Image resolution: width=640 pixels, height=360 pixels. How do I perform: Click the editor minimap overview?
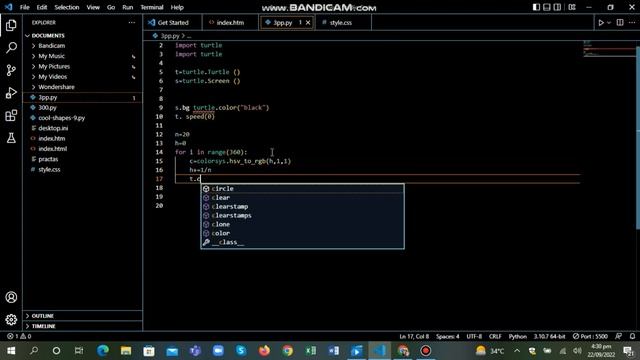[609, 49]
